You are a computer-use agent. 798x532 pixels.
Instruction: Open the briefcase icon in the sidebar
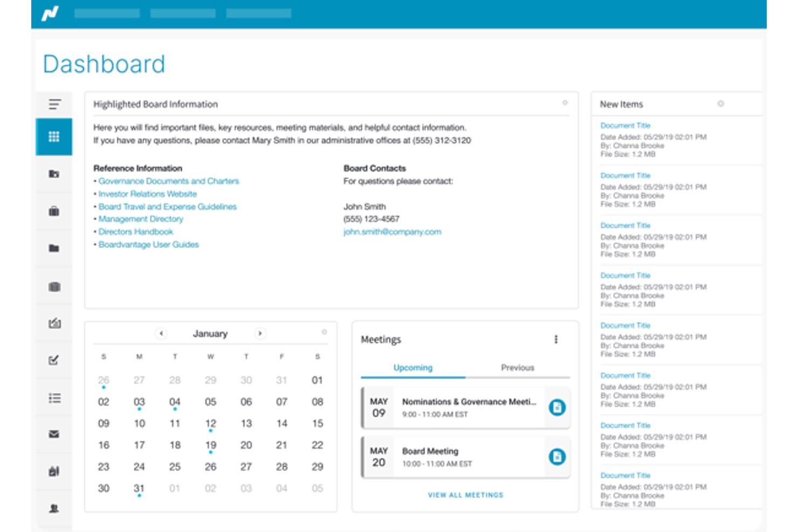pos(54,211)
